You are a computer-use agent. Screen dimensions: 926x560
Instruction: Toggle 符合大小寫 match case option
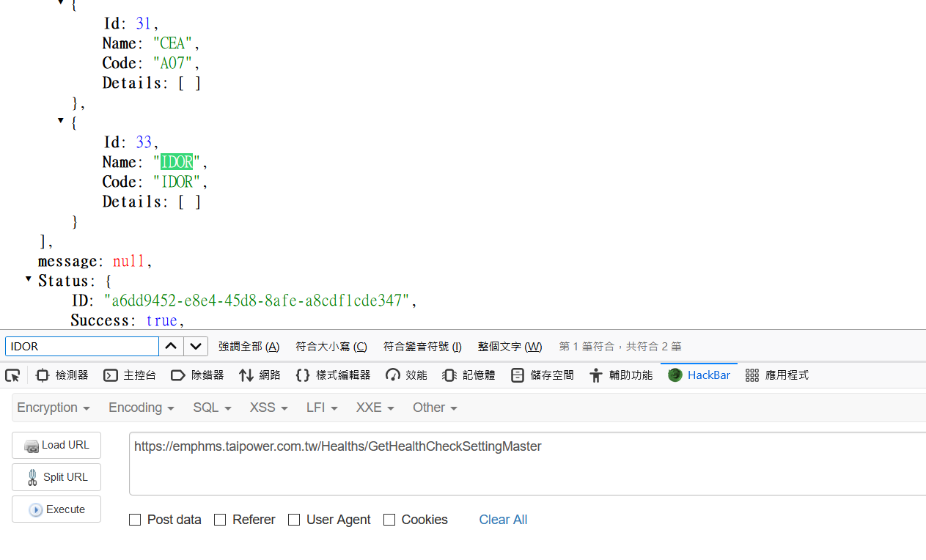coord(331,347)
